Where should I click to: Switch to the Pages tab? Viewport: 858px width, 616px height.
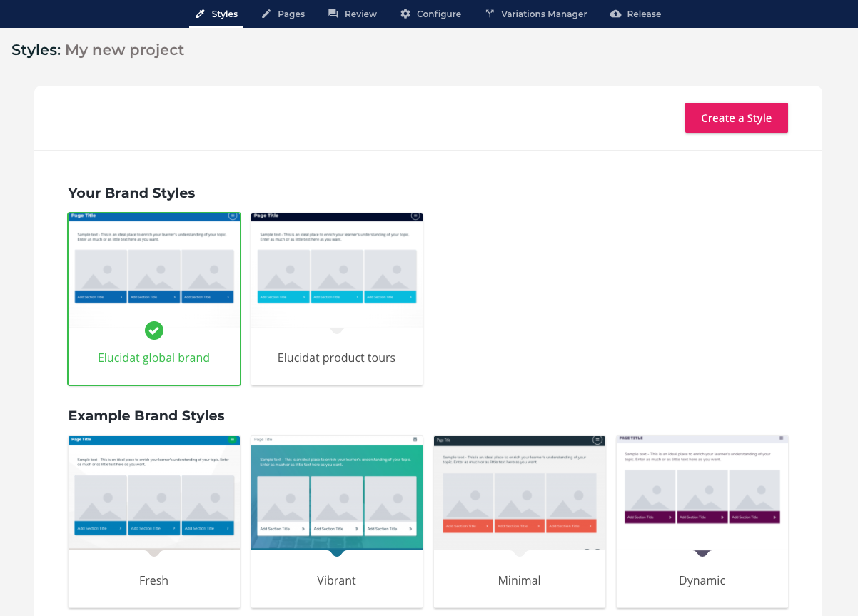pos(283,14)
